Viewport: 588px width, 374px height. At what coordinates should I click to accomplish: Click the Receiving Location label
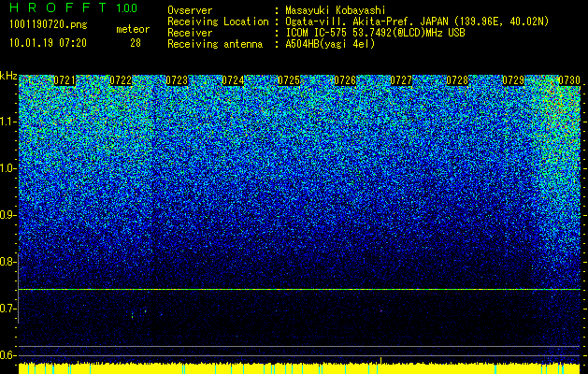tap(218, 22)
